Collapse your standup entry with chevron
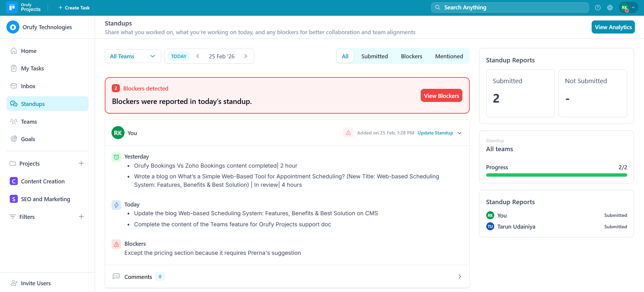The width and height of the screenshot is (644, 292). tap(460, 133)
